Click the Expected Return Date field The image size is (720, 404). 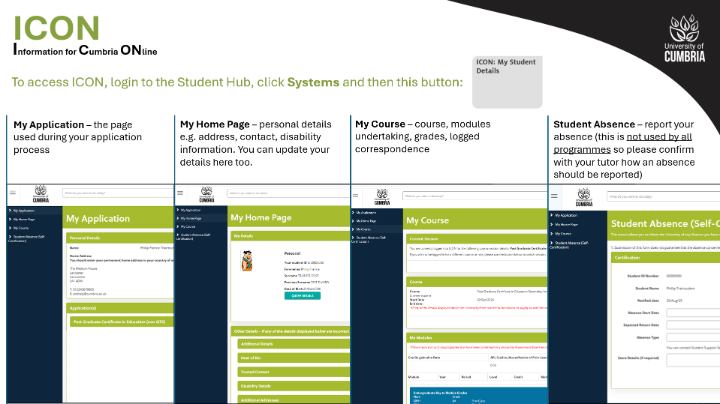tap(693, 325)
